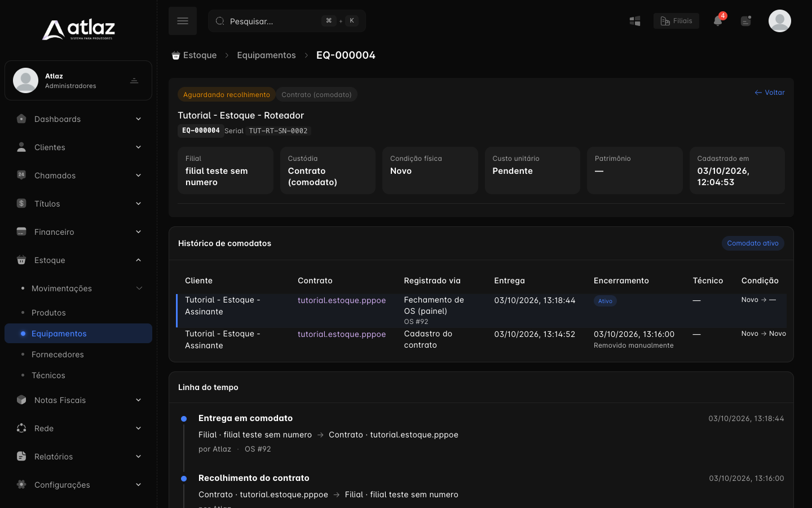This screenshot has width=812, height=508.
Task: Click the Relatórios document icon
Action: click(x=21, y=456)
